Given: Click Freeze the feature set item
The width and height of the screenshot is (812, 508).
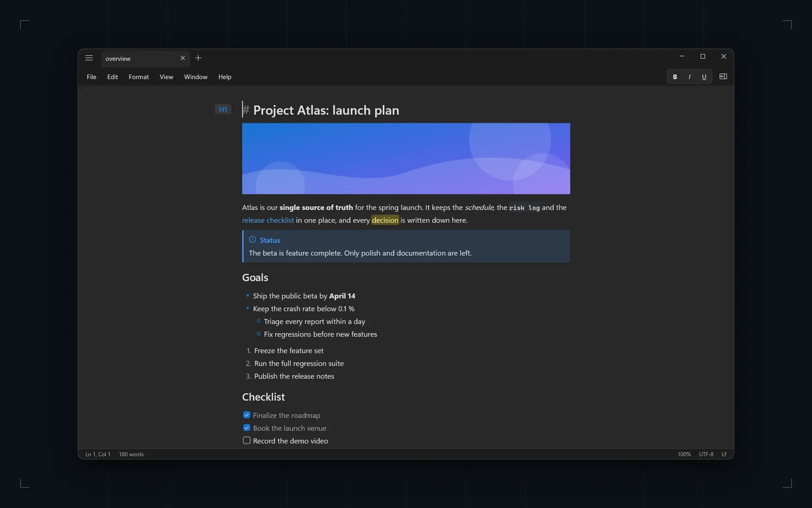Looking at the screenshot, I should [289, 351].
